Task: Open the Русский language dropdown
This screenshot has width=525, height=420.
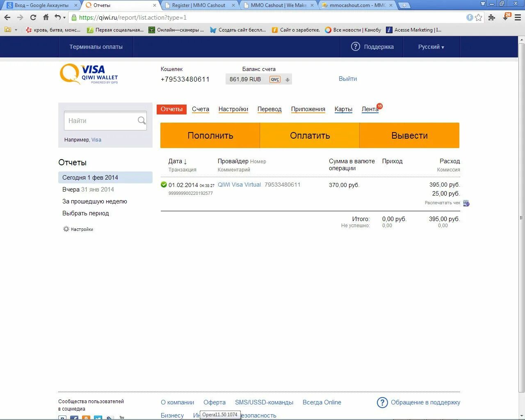Action: pyautogui.click(x=431, y=47)
